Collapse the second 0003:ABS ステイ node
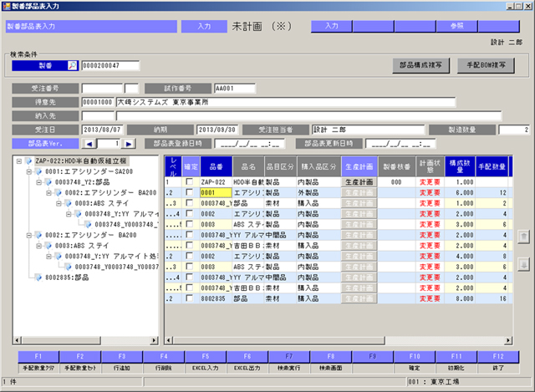This screenshot has width=535, height=392. [39, 246]
